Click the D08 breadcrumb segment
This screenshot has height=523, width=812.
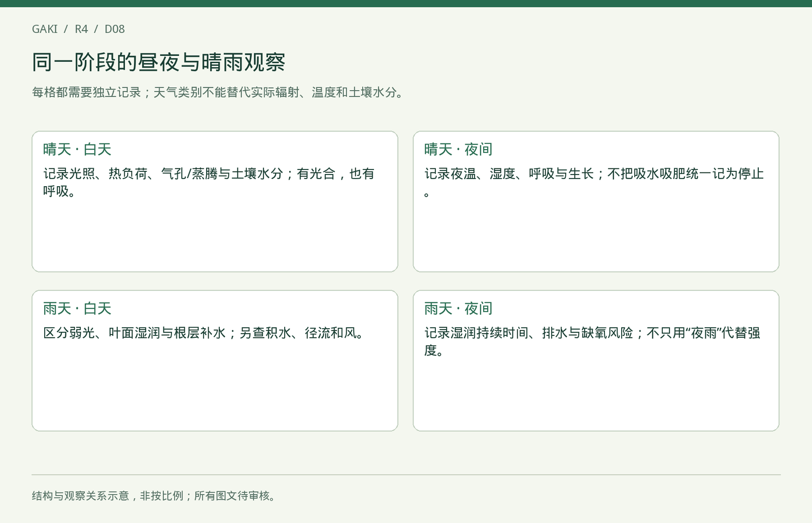115,29
